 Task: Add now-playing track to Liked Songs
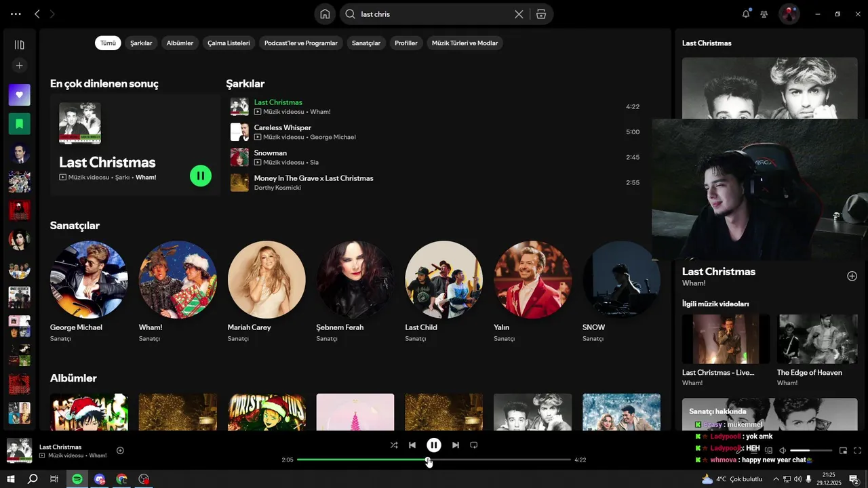pyautogui.click(x=120, y=451)
